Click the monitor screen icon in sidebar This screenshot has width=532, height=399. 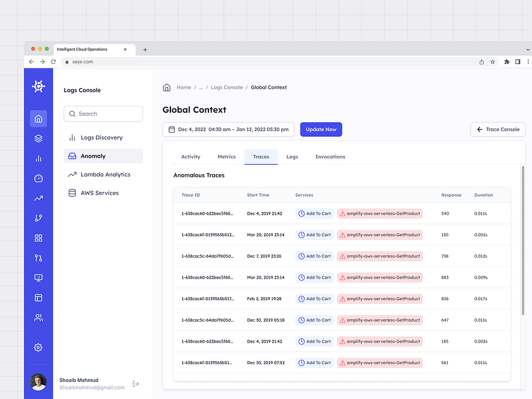(x=38, y=277)
